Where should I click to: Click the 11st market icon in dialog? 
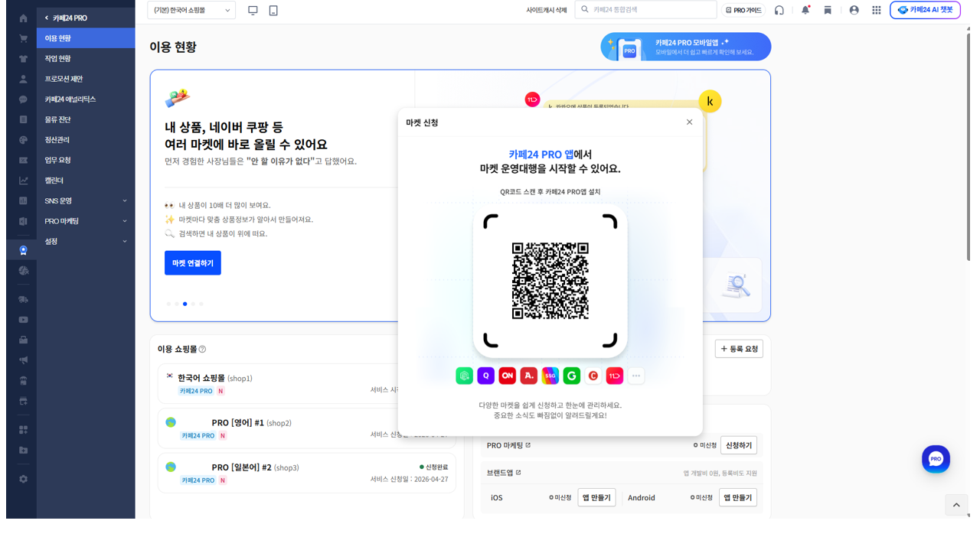point(614,376)
